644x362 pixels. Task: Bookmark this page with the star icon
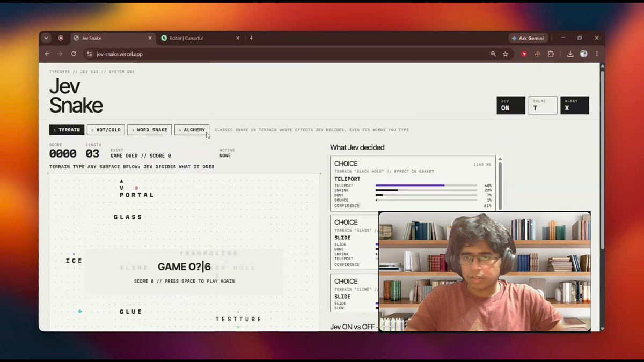pyautogui.click(x=506, y=54)
